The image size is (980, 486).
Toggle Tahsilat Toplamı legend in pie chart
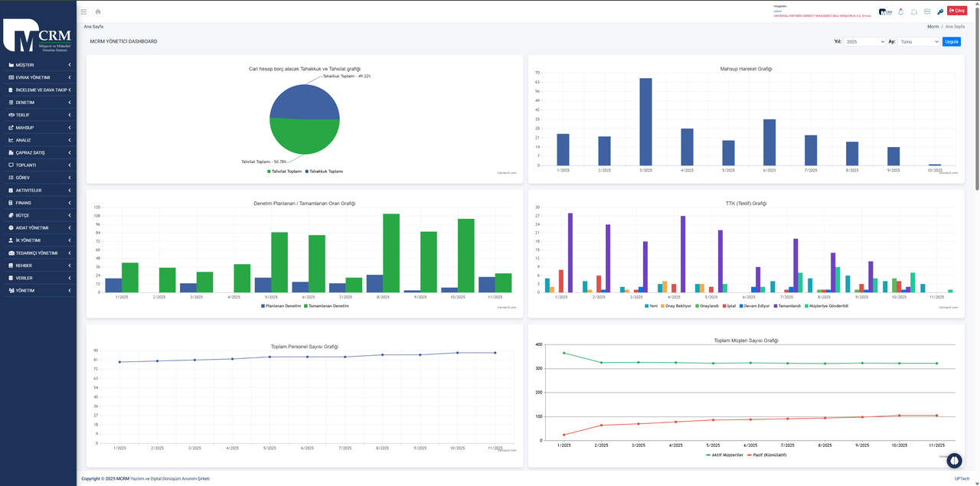click(285, 171)
